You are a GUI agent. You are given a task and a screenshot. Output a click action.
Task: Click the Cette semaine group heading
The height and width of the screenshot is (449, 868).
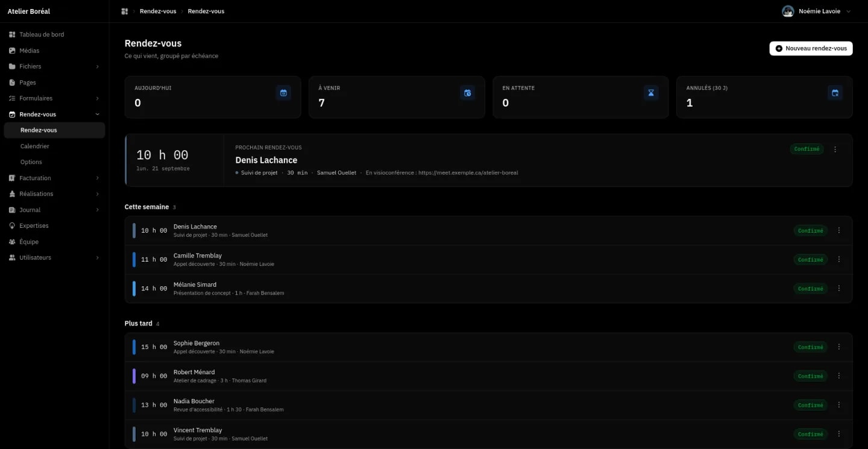click(146, 207)
